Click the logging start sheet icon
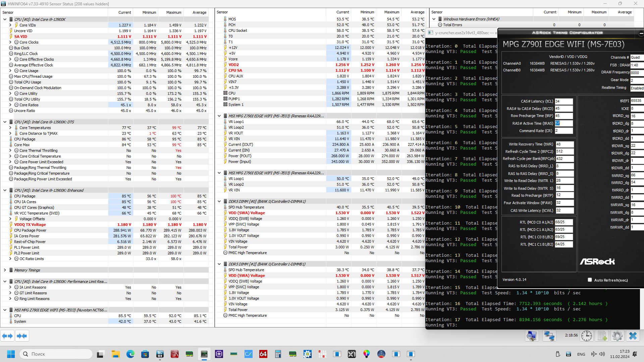 (x=602, y=336)
